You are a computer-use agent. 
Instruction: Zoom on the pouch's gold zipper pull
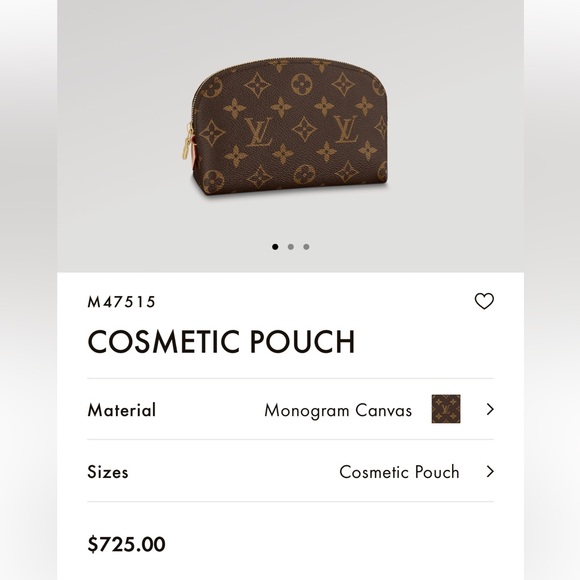click(188, 144)
